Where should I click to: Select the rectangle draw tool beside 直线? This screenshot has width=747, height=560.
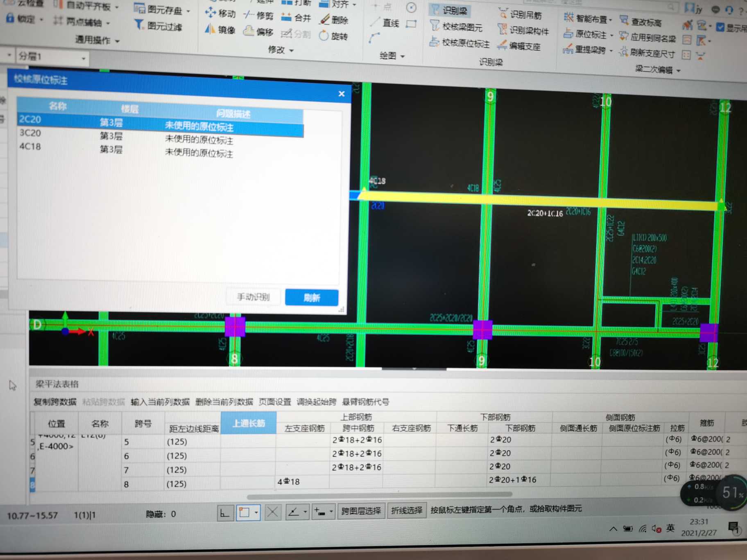point(411,24)
